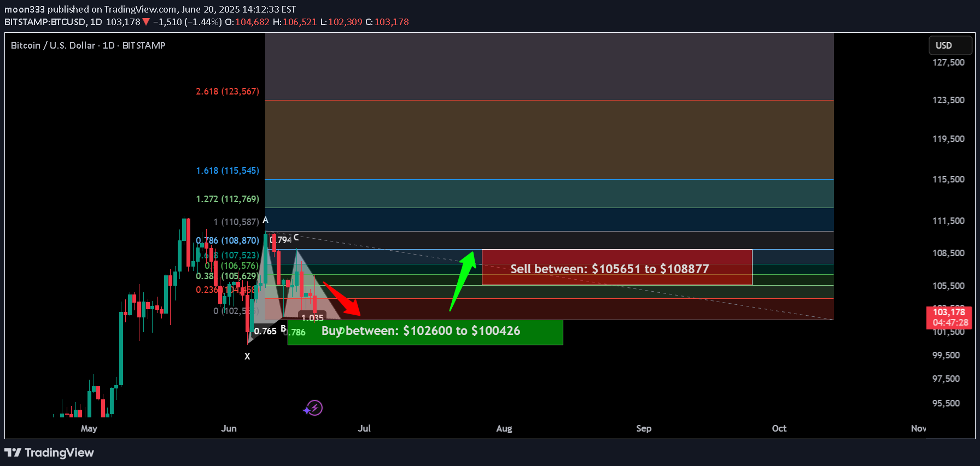Click the Bitcoin / U.S. Dollar chart title
The height and width of the screenshot is (466, 980).
[88, 45]
